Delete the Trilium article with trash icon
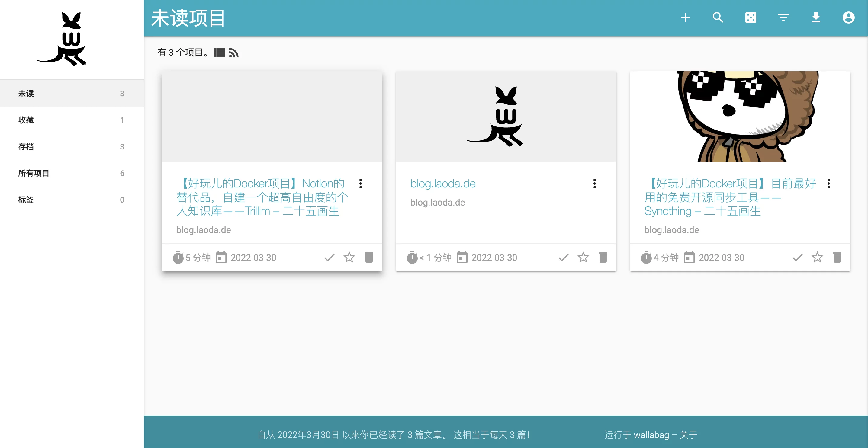This screenshot has height=448, width=868. pos(369,257)
